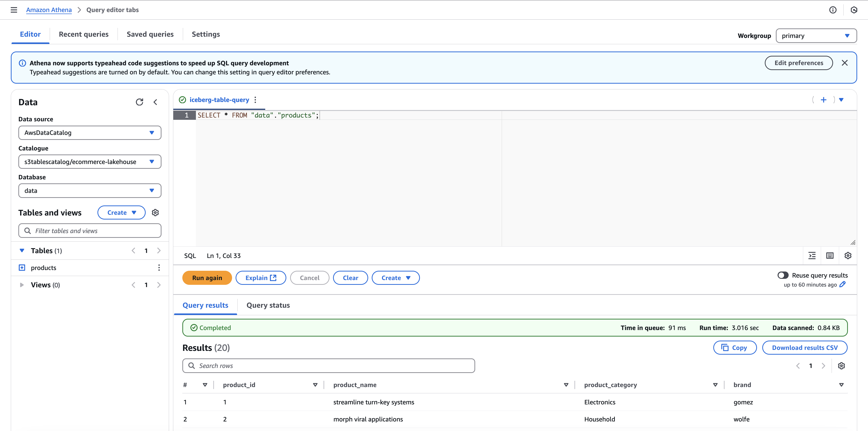This screenshot has width=868, height=431.
Task: Click the Run again button
Action: coord(206,278)
